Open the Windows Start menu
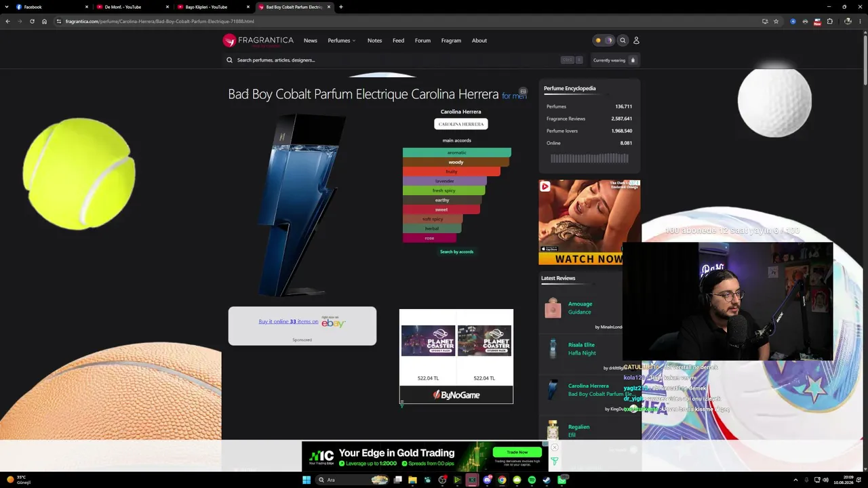Screen dimensions: 868x488 click(x=307, y=480)
